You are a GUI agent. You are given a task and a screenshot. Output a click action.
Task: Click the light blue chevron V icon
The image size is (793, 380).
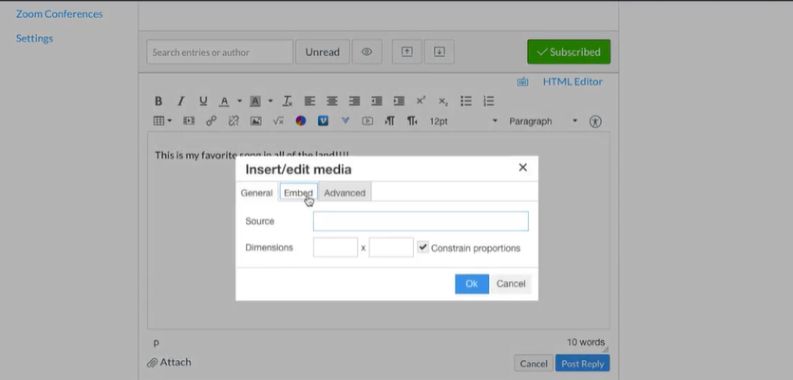tap(345, 121)
